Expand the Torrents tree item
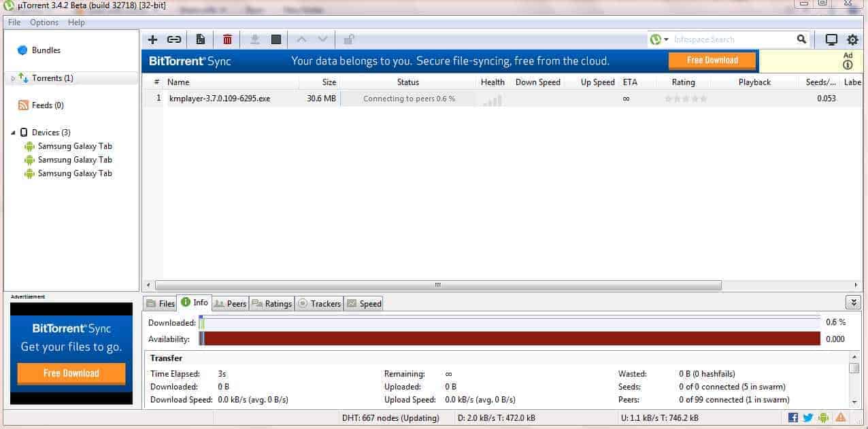The image size is (868, 429). click(14, 78)
